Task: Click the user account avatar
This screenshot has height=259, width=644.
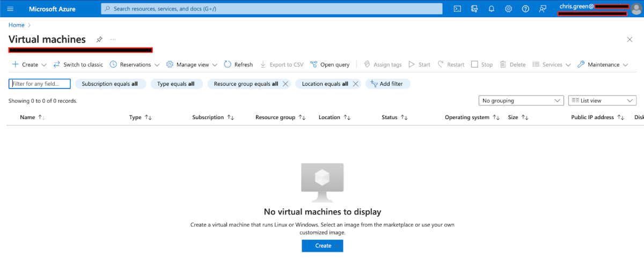Action: tap(636, 9)
